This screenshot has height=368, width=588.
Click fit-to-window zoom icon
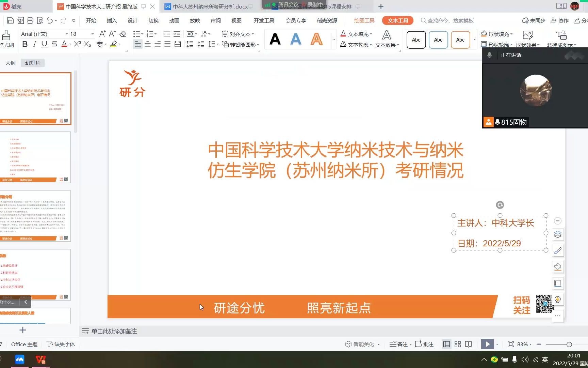(x=510, y=344)
